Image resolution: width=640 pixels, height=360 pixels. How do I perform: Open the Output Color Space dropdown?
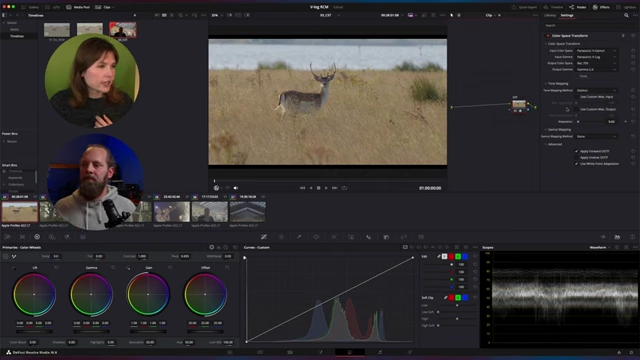tap(596, 63)
